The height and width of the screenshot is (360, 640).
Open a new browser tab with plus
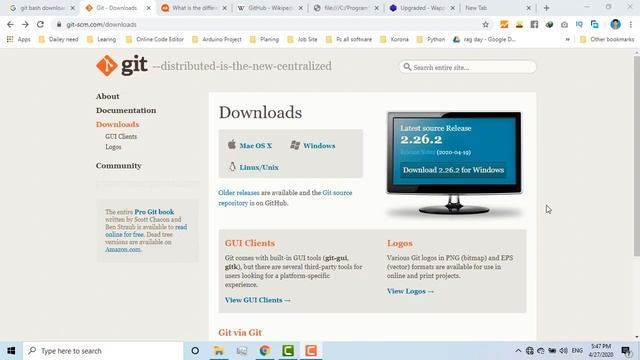547,8
